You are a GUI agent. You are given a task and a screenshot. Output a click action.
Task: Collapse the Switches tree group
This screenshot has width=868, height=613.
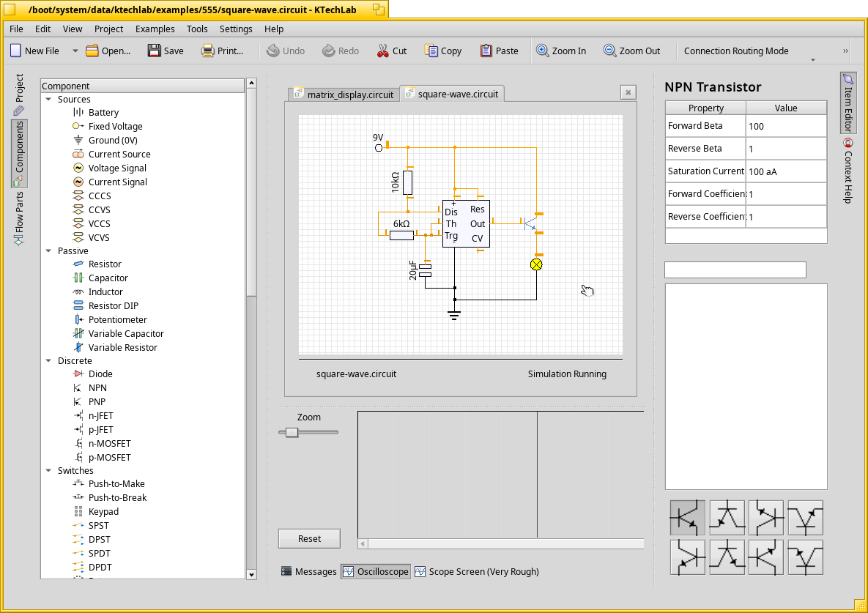pyautogui.click(x=49, y=471)
